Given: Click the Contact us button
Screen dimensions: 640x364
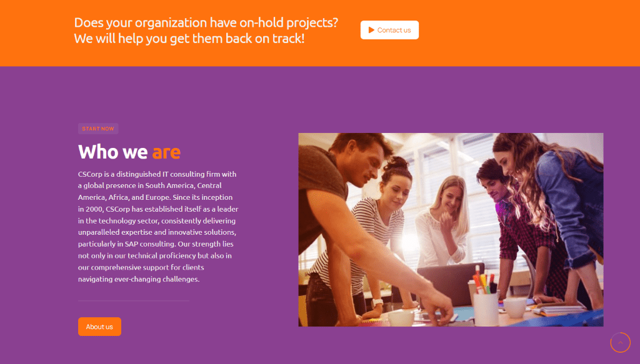Looking at the screenshot, I should point(389,30).
